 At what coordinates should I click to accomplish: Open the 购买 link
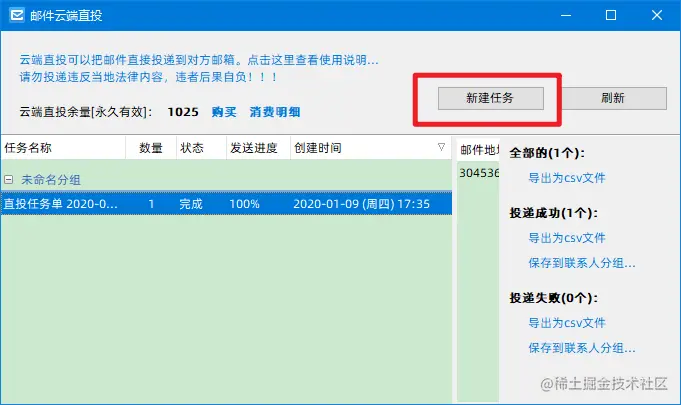(224, 112)
